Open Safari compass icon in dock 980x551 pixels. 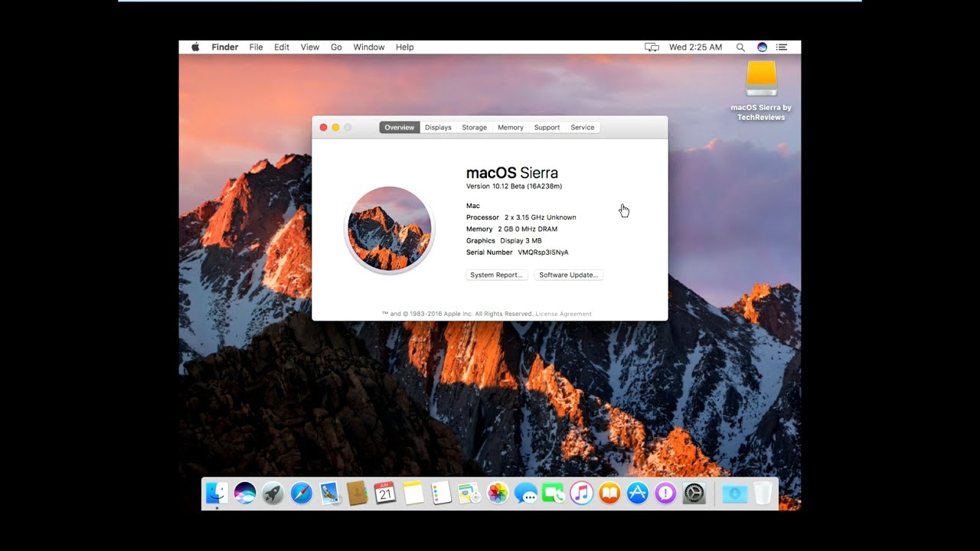(302, 494)
